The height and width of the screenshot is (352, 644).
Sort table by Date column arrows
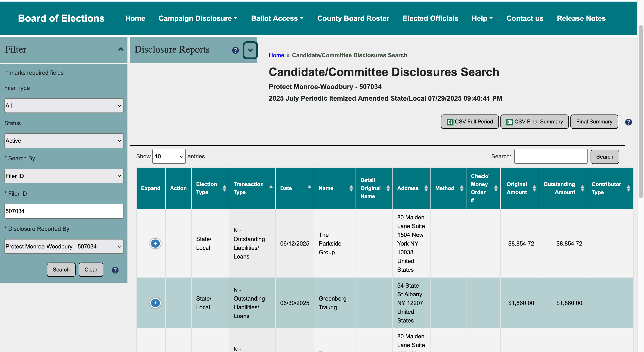(x=309, y=187)
